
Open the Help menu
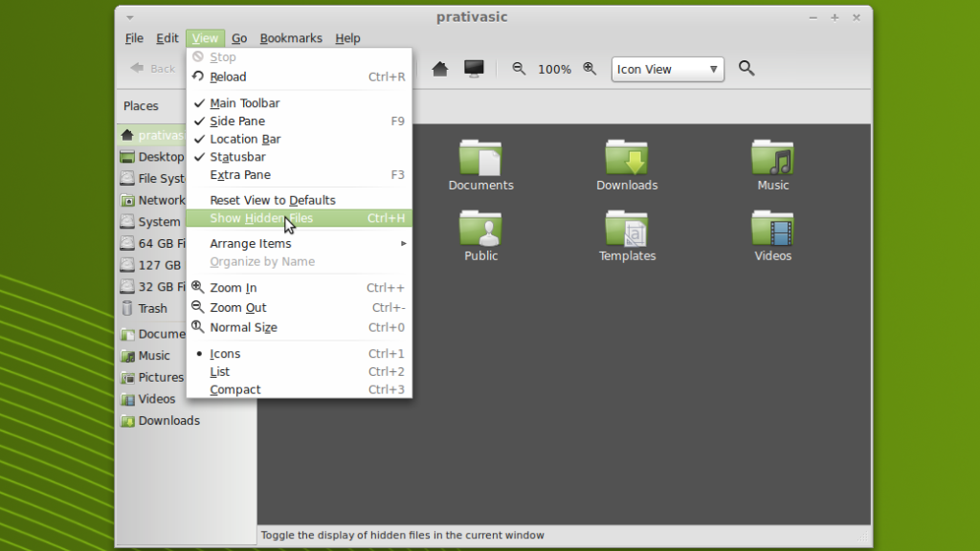point(347,38)
